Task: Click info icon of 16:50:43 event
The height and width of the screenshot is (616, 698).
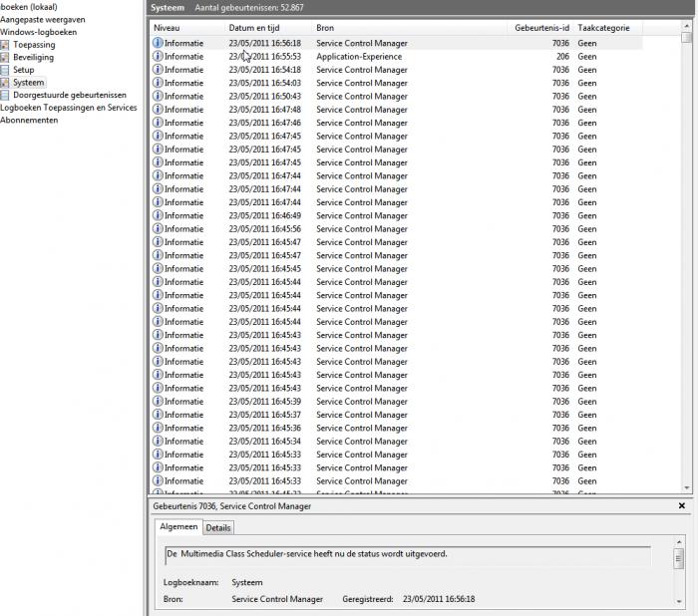Action: click(x=158, y=96)
